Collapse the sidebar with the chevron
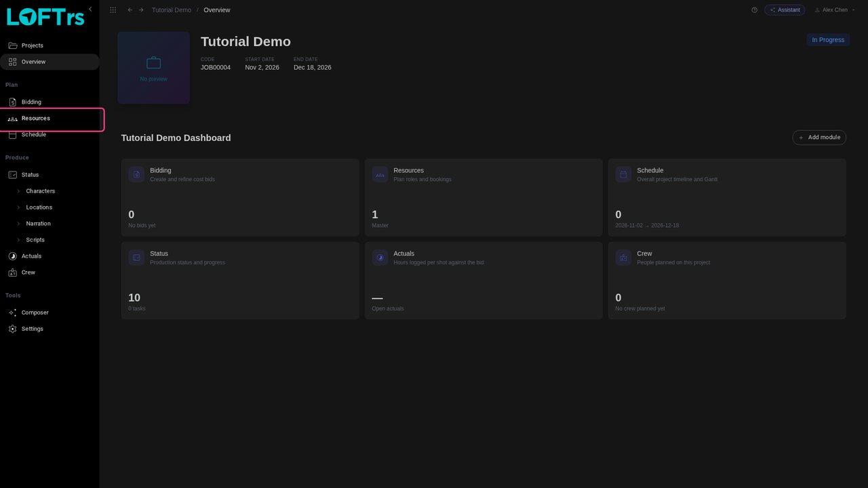 coord(90,9)
